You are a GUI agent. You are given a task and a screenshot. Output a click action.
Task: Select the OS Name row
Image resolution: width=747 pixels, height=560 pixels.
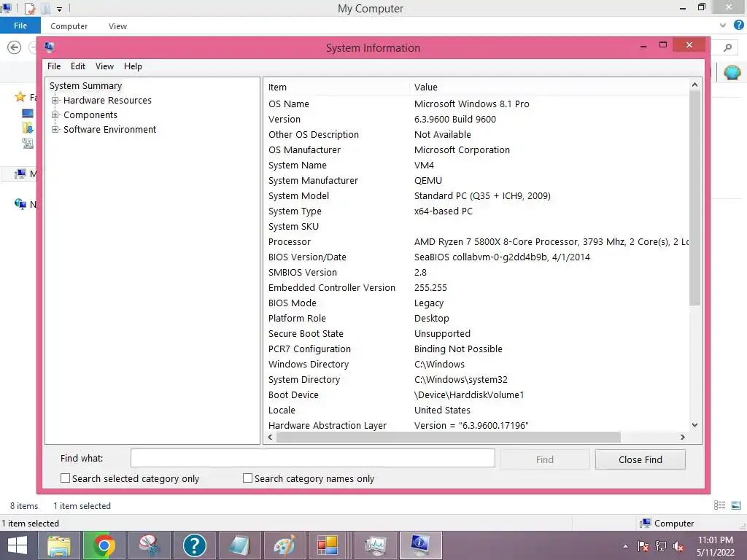point(476,104)
